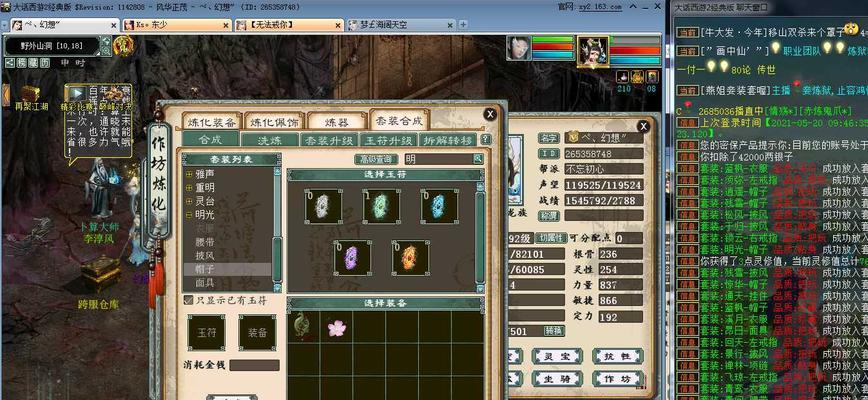Pick the pink flower equipment item

pyautogui.click(x=336, y=328)
